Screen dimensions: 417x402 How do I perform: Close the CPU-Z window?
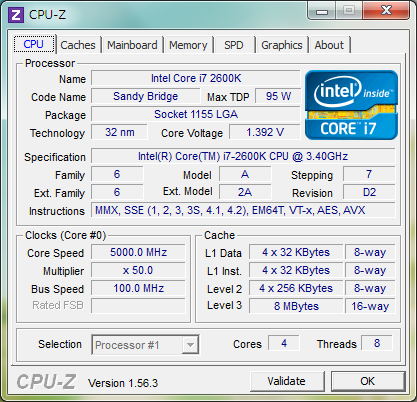[x=386, y=11]
